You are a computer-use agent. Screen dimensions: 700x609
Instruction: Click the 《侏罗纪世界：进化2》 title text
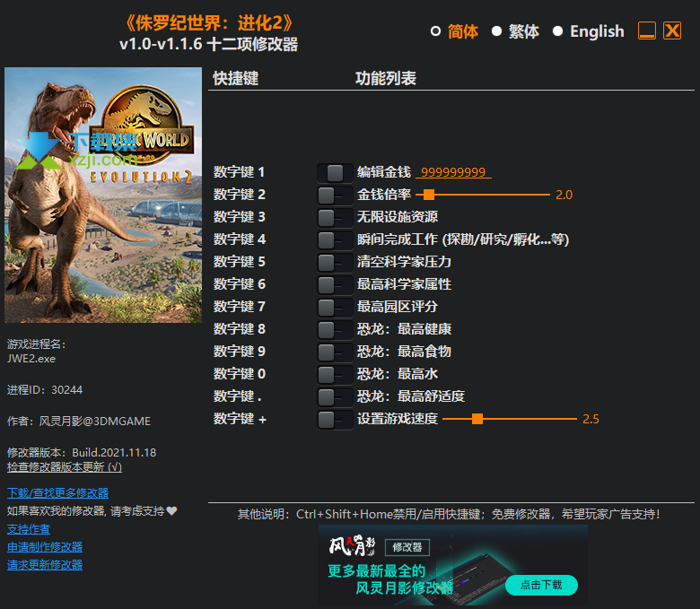pyautogui.click(x=209, y=23)
